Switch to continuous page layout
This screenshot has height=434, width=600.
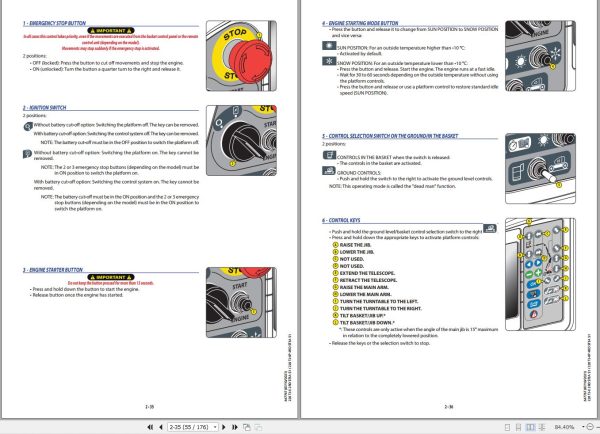point(518,427)
